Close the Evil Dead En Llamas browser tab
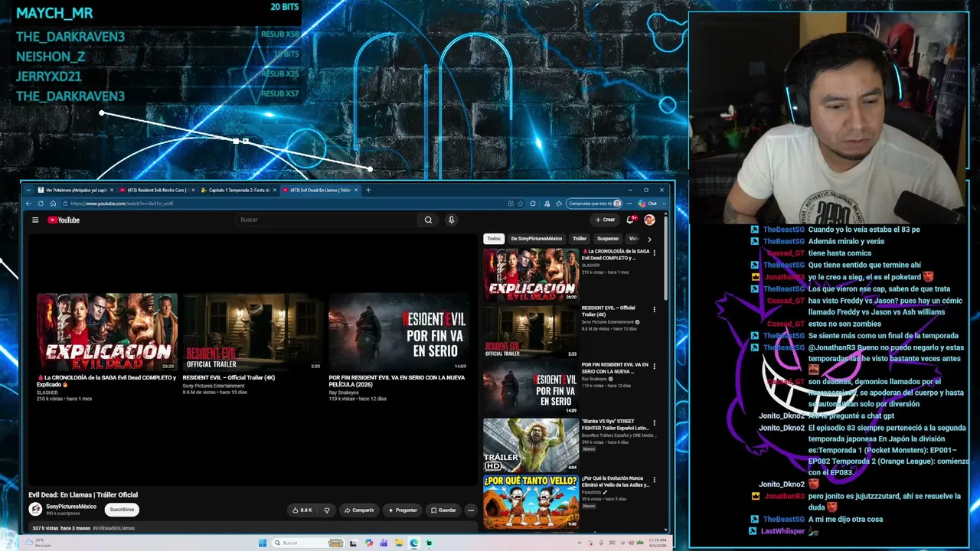980x551 pixels. point(358,190)
